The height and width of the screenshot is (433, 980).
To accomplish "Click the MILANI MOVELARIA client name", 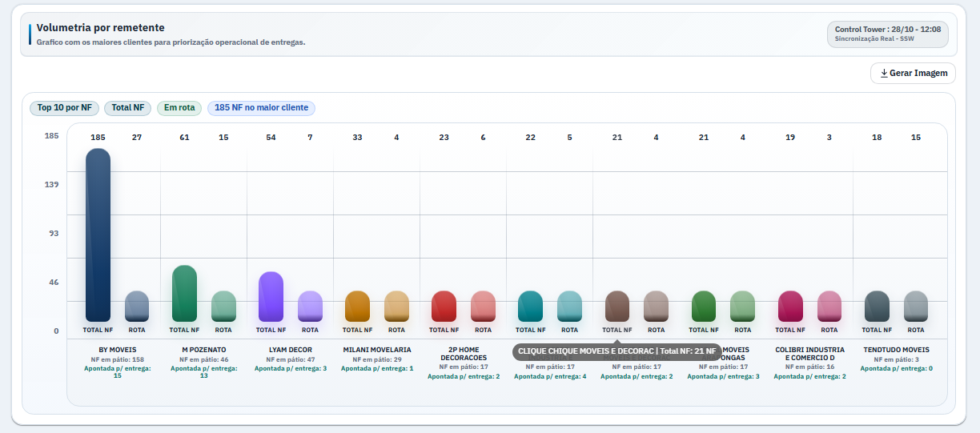I will [x=377, y=350].
